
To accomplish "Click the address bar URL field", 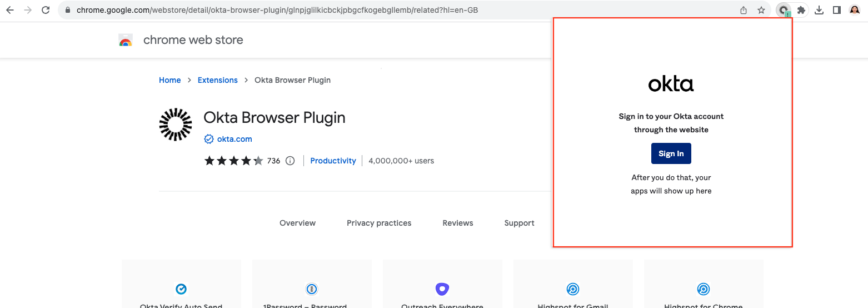I will pos(389,10).
